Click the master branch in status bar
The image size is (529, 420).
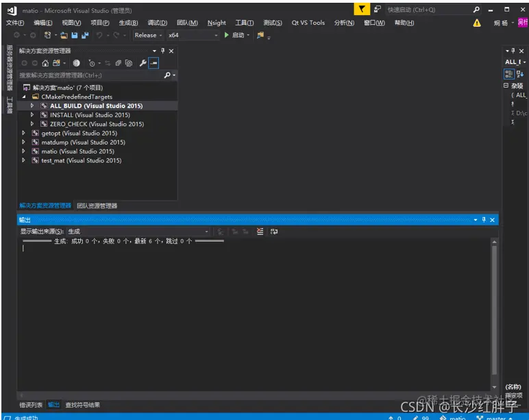click(495, 418)
